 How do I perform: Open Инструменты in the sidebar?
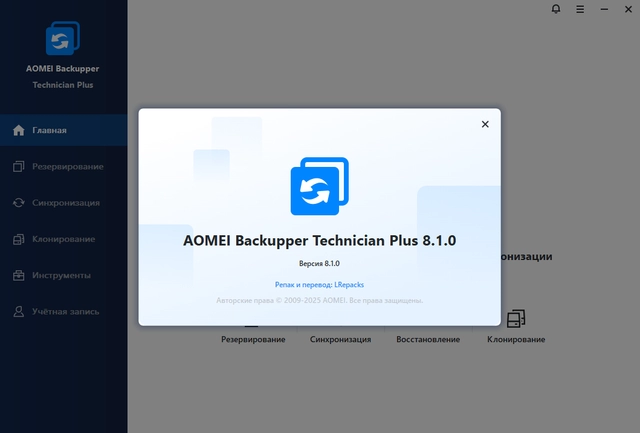[64, 275]
